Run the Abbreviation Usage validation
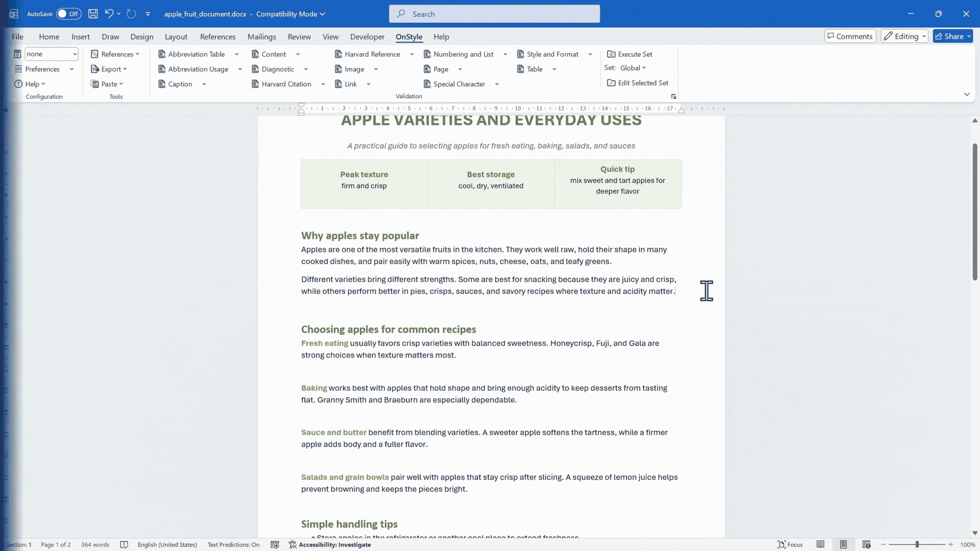The image size is (980, 551). [x=193, y=69]
